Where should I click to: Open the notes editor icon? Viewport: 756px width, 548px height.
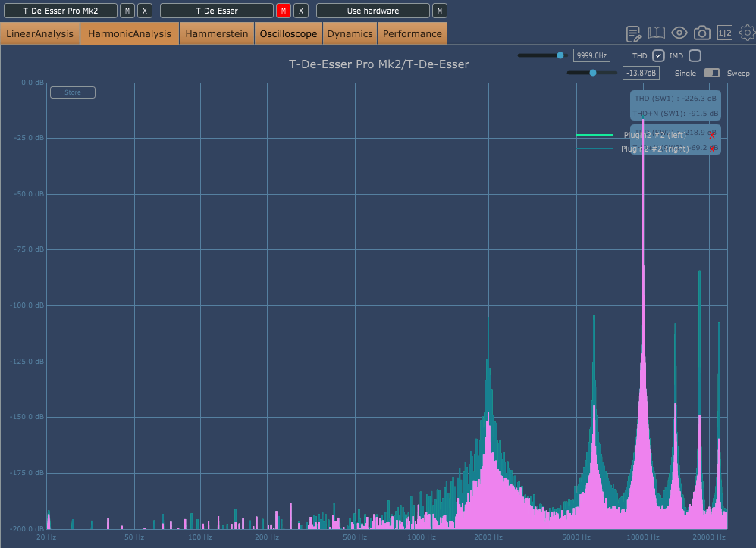coord(633,34)
